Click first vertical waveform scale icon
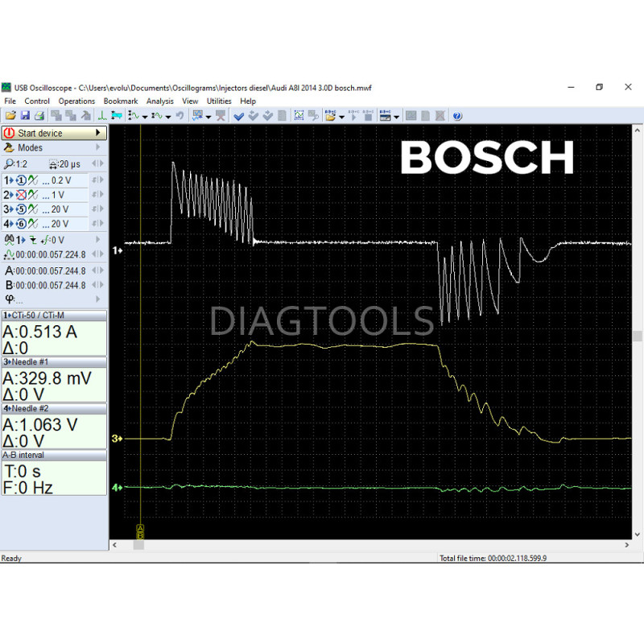This screenshot has width=644, height=644. [134, 116]
